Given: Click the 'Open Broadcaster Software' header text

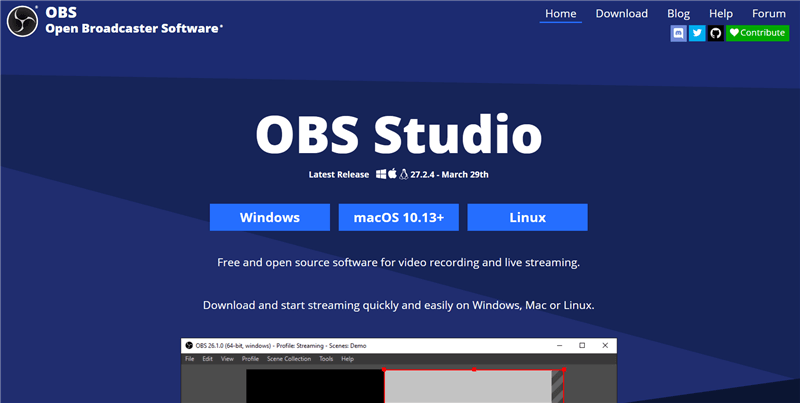Looking at the screenshot, I should coord(134,29).
